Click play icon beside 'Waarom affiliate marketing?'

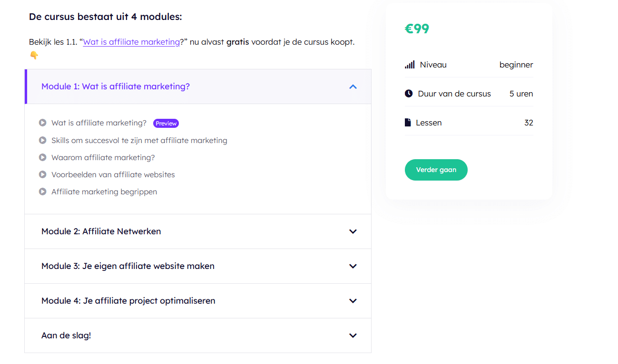coord(43,157)
